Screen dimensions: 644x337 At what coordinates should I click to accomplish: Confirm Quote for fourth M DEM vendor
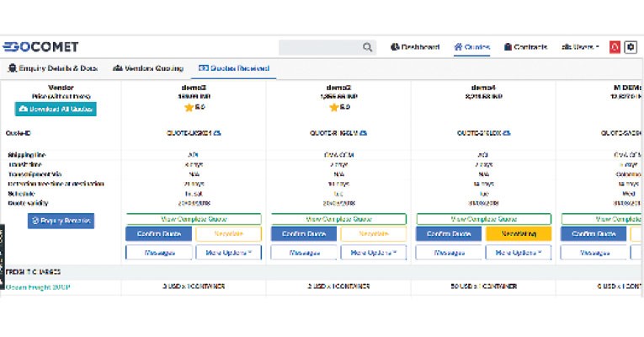click(593, 234)
